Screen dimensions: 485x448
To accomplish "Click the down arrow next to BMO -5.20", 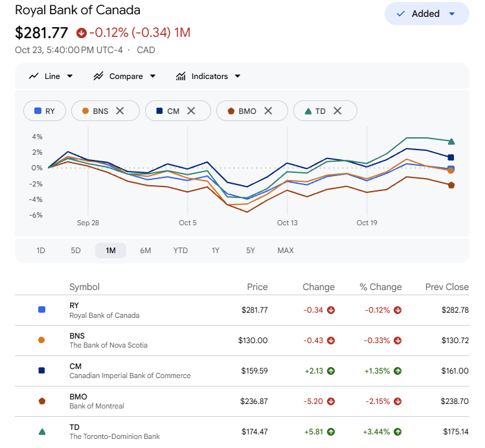I will (331, 401).
